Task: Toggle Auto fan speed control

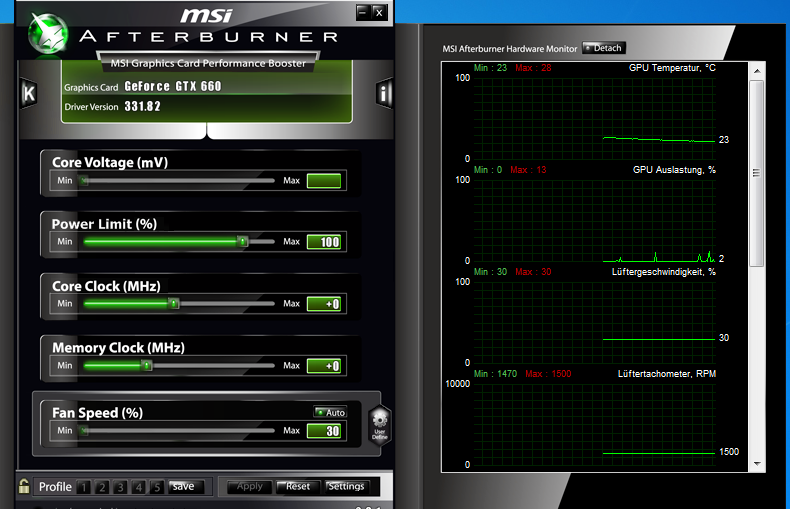Action: (330, 412)
